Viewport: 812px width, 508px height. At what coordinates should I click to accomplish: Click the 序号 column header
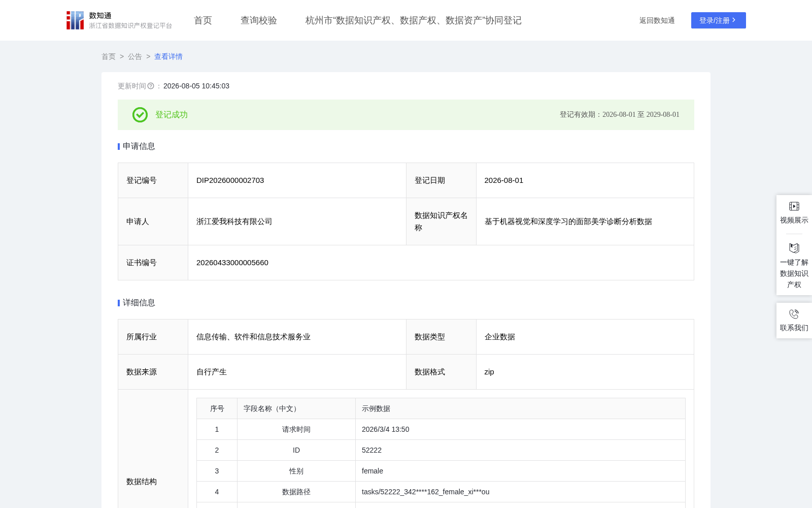217,408
